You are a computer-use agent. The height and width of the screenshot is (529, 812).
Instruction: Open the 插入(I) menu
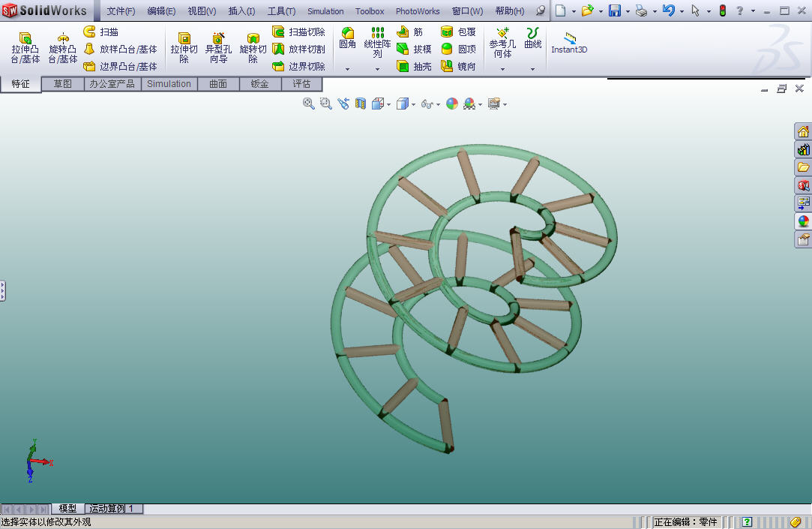(x=241, y=11)
